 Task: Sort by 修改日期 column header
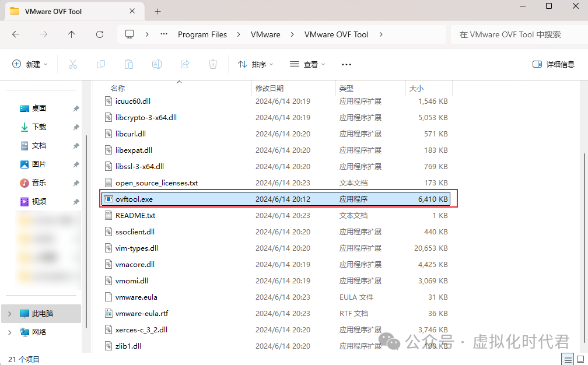(269, 89)
